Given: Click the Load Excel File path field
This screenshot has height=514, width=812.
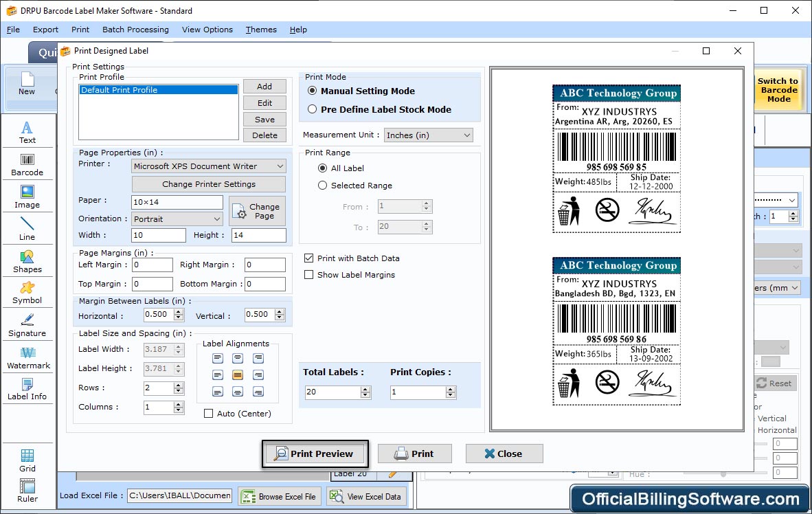Looking at the screenshot, I should pos(180,495).
